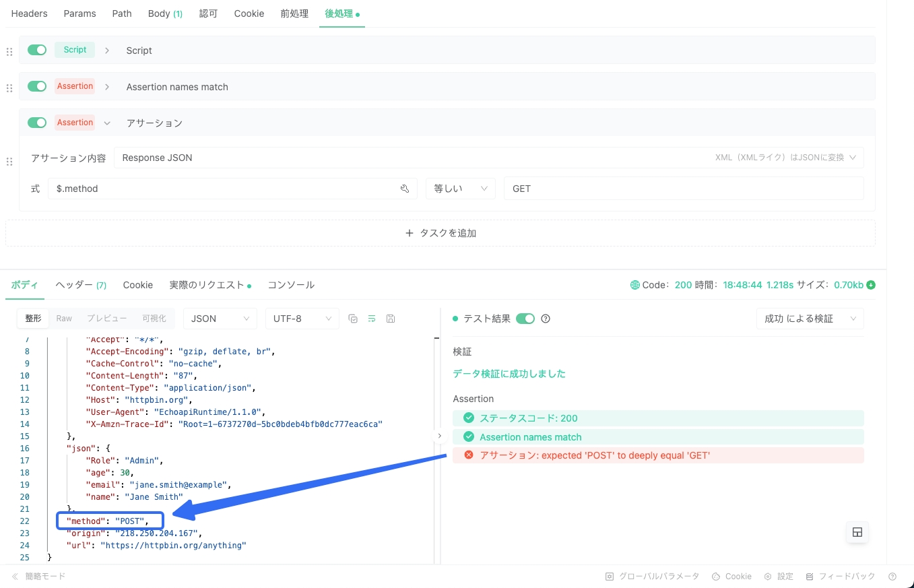Expand the Script task row
This screenshot has width=914, height=588.
(107, 51)
